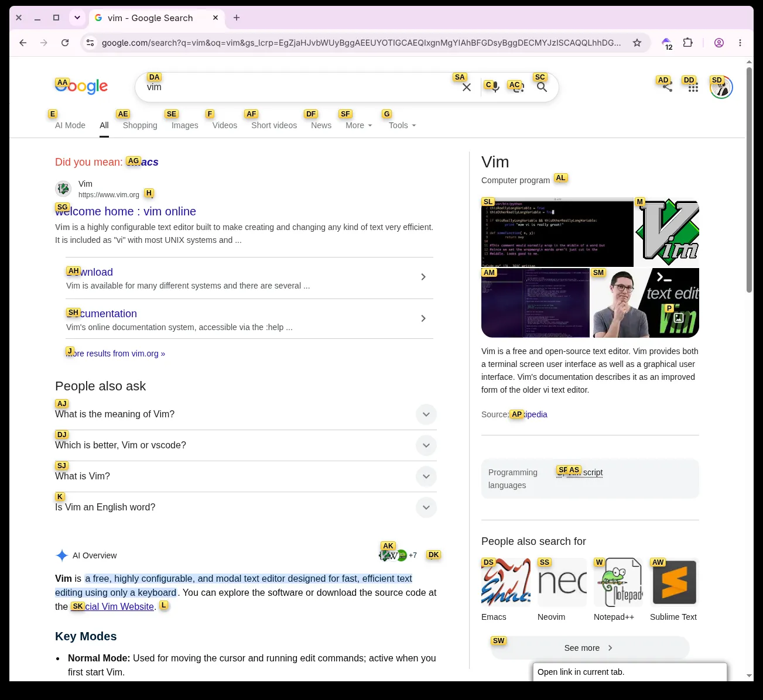Open the Sublime Text related search thumbnail
The width and height of the screenshot is (763, 700).
(675, 582)
